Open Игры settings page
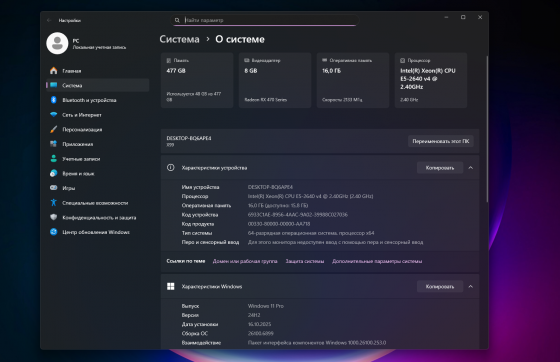560x362 pixels. coord(98,188)
